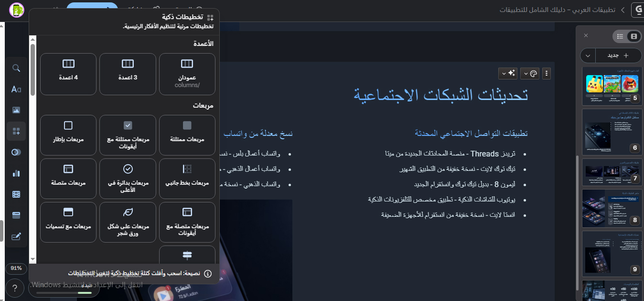644x301 pixels.
Task: Click the bullet about ليمون 8
Action: click(465, 184)
